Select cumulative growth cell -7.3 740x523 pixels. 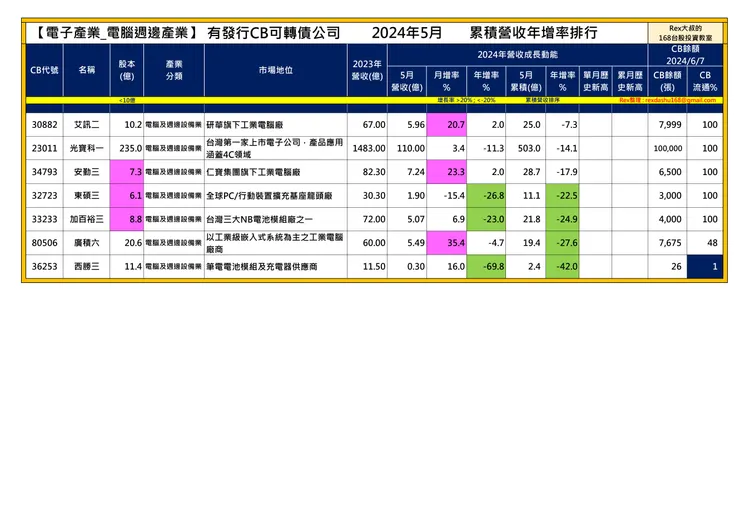click(562, 125)
